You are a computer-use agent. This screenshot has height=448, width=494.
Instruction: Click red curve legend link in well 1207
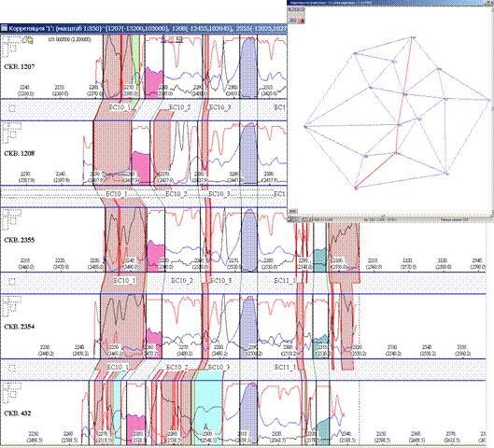pyautogui.click(x=171, y=39)
